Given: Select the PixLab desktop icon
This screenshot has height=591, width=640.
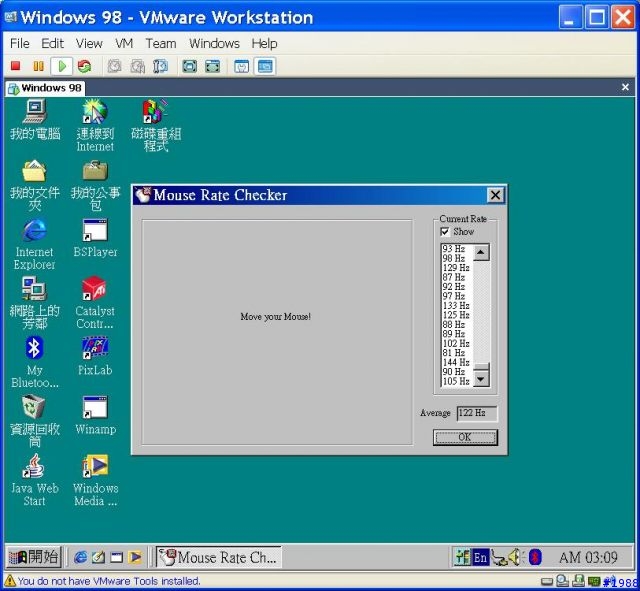Looking at the screenshot, I should pos(95,356).
